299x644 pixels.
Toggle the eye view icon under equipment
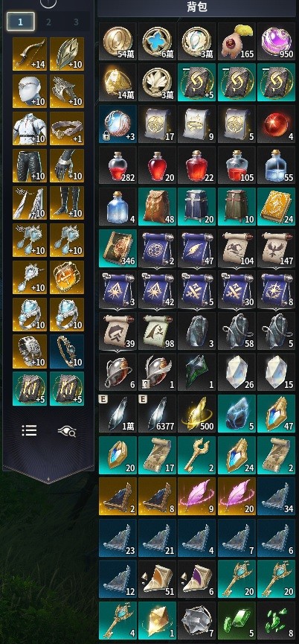67,431
